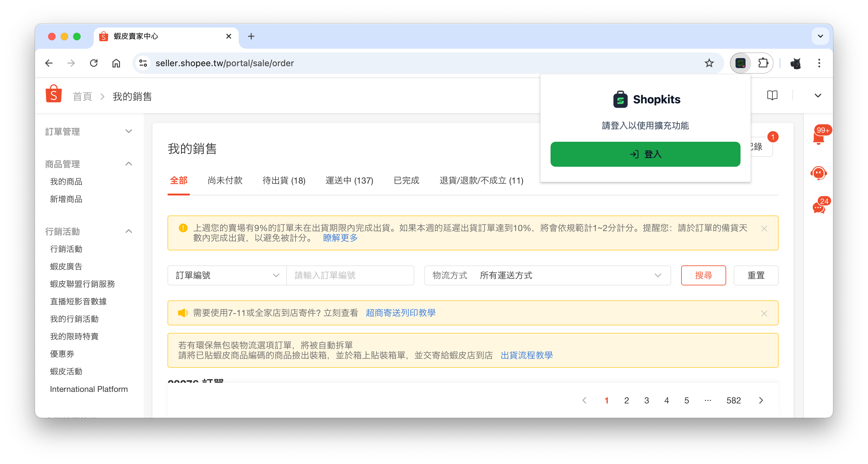Click the 首頁 breadcrumb link

point(82,96)
